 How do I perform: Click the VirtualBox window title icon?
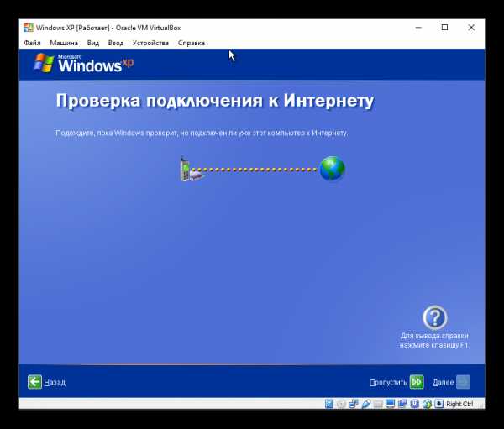click(29, 28)
